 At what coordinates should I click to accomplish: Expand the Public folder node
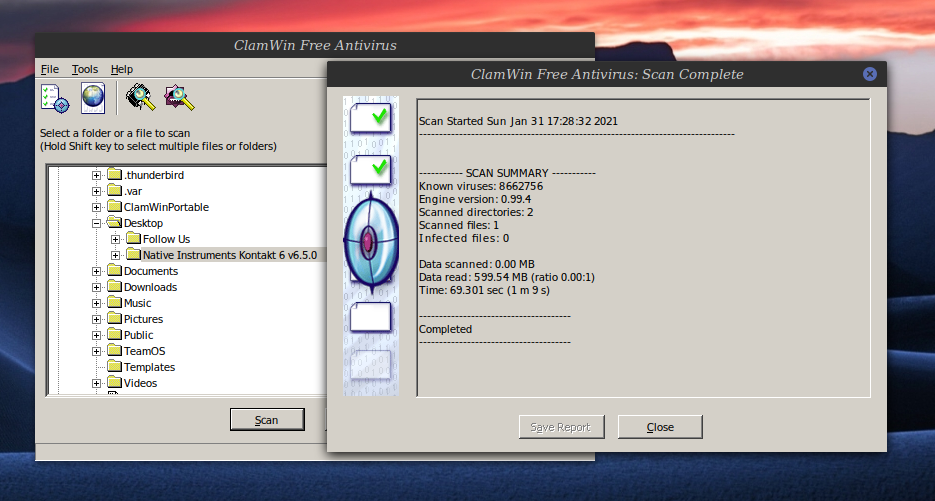[x=96, y=335]
